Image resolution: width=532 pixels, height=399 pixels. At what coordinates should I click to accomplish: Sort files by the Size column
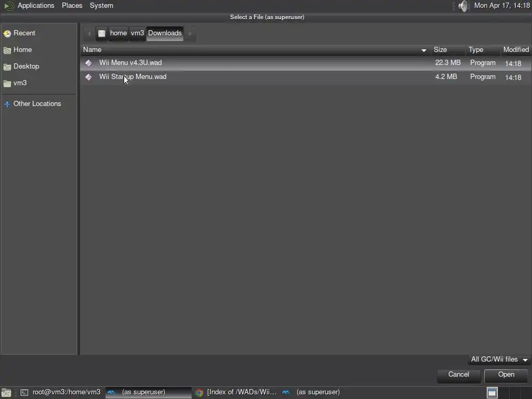pos(448,50)
